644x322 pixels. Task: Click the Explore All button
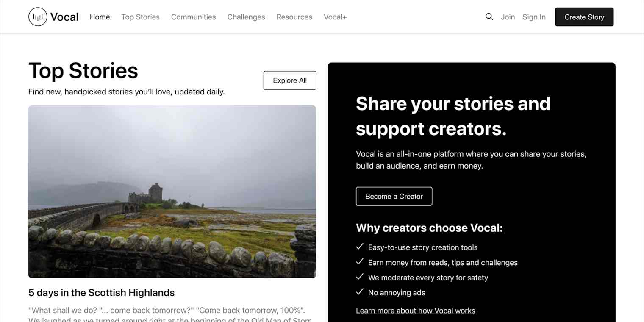tap(290, 80)
